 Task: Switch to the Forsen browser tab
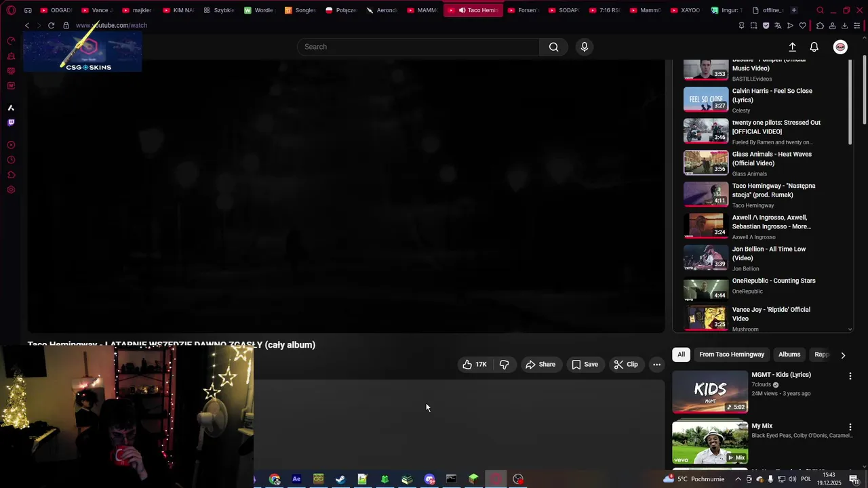[522, 10]
